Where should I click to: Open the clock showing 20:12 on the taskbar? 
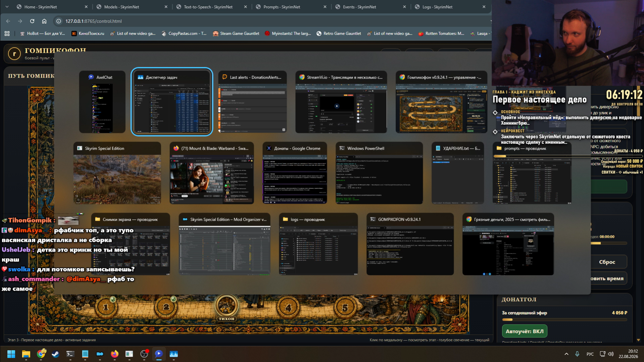pos(629,354)
